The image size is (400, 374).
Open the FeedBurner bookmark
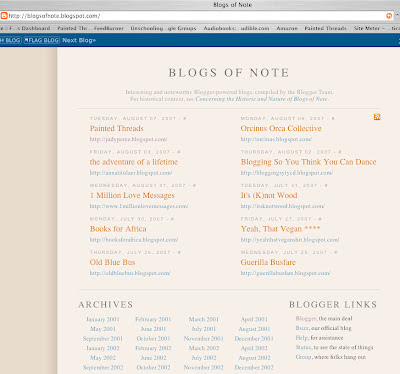click(109, 28)
